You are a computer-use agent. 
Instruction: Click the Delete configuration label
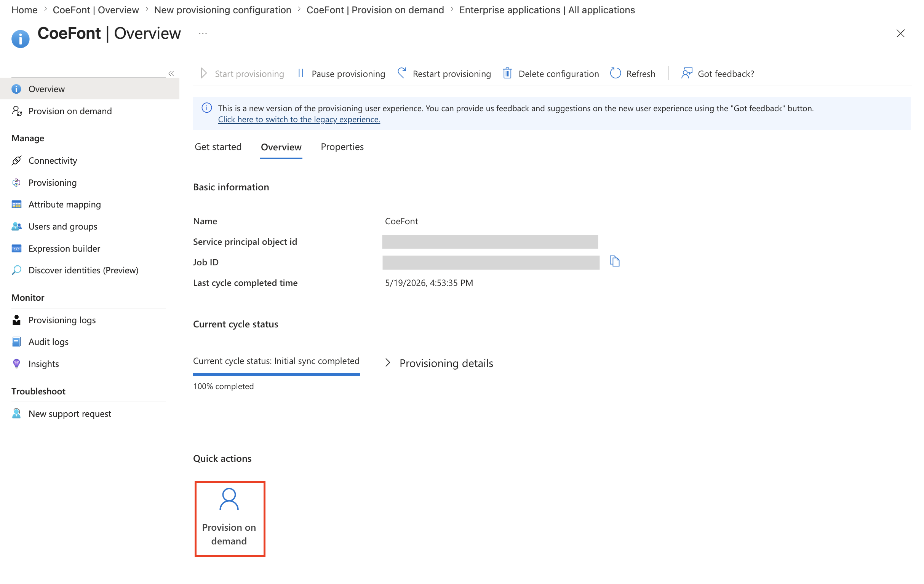(x=558, y=73)
